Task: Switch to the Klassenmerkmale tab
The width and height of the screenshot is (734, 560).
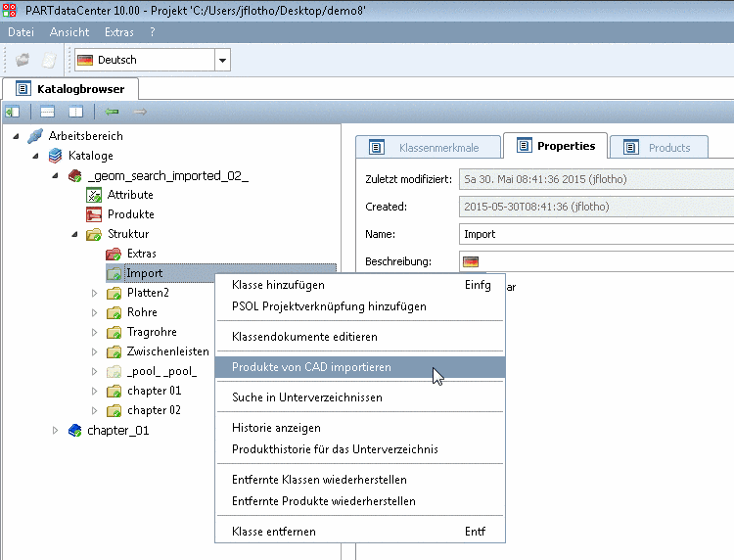Action: coord(429,148)
